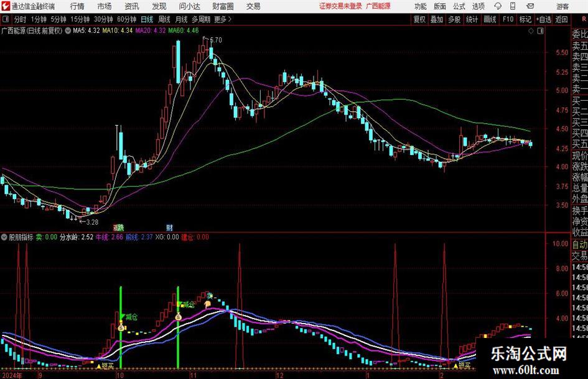Switch to the 周线 weekly period
This screenshot has height=379, width=588.
tap(164, 19)
